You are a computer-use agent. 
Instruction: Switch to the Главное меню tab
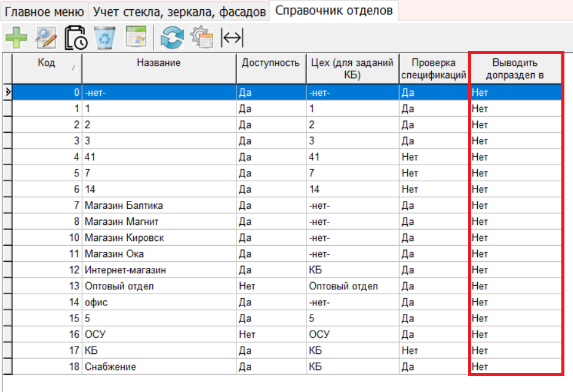pos(44,11)
